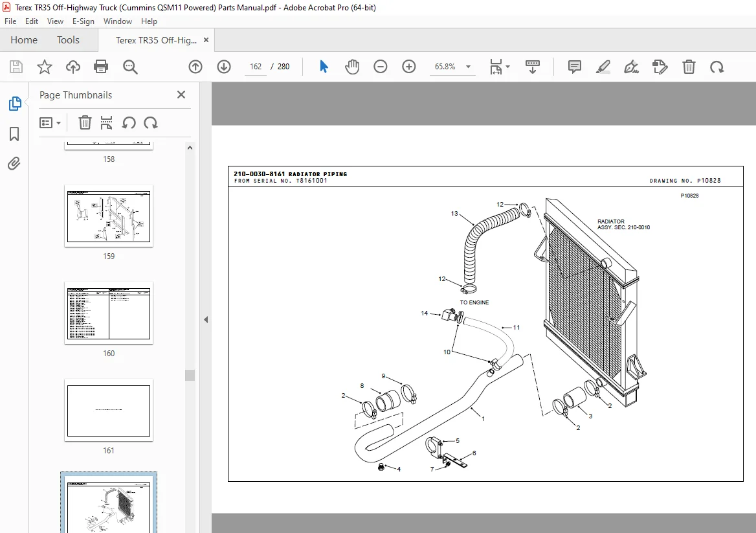Click the insert pages thumbnails icon

pyautogui.click(x=107, y=122)
